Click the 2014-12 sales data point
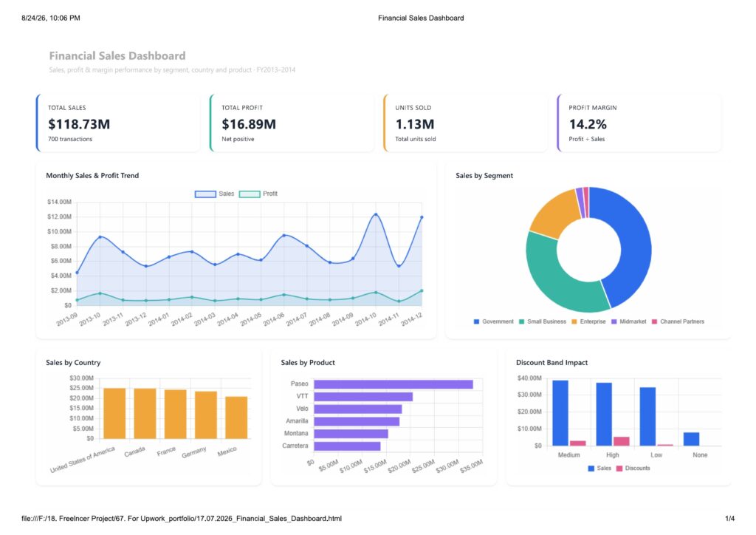756x535 pixels. pos(422,217)
